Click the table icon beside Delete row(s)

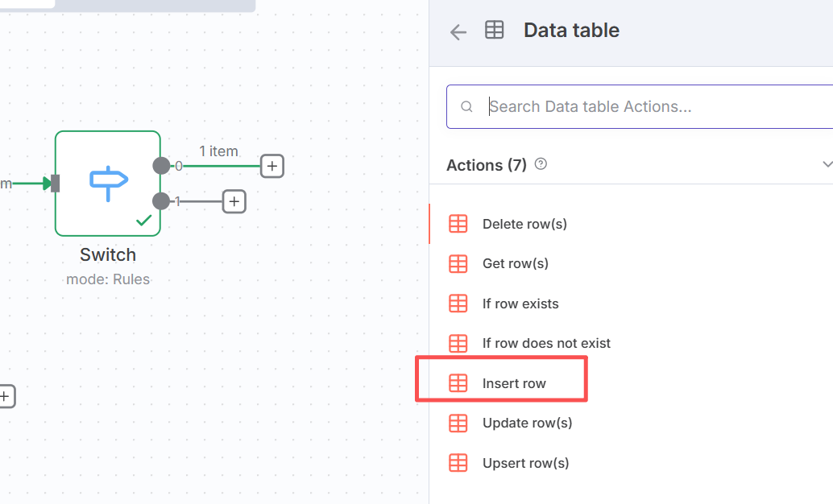[458, 224]
